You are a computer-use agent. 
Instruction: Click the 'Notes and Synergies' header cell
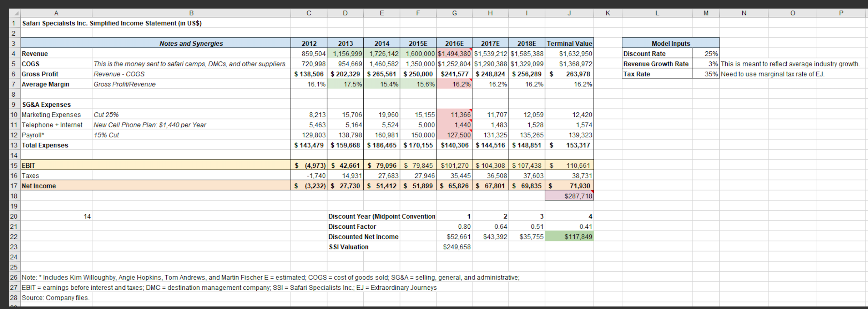(191, 43)
